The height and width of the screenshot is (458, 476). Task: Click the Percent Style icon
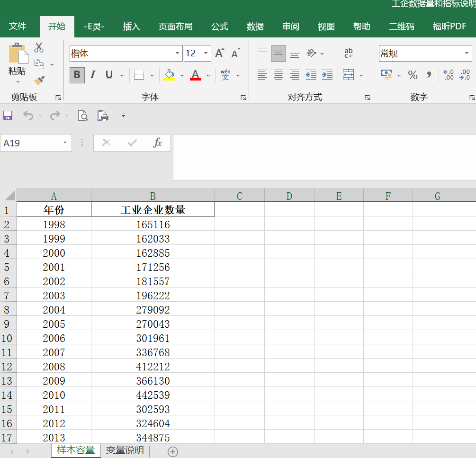click(x=413, y=75)
